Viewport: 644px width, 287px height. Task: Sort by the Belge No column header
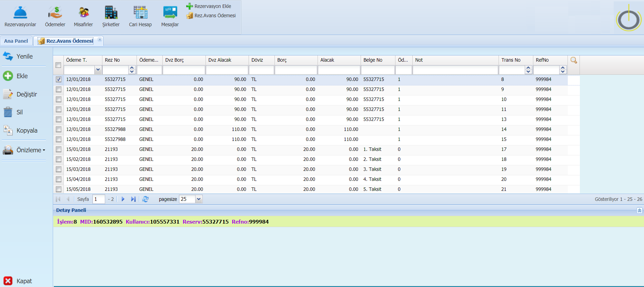(378, 60)
